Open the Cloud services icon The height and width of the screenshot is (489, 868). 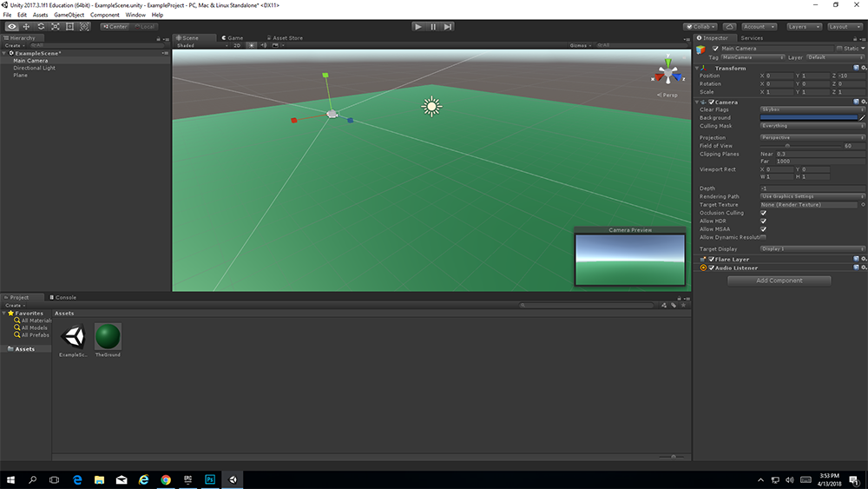click(730, 27)
